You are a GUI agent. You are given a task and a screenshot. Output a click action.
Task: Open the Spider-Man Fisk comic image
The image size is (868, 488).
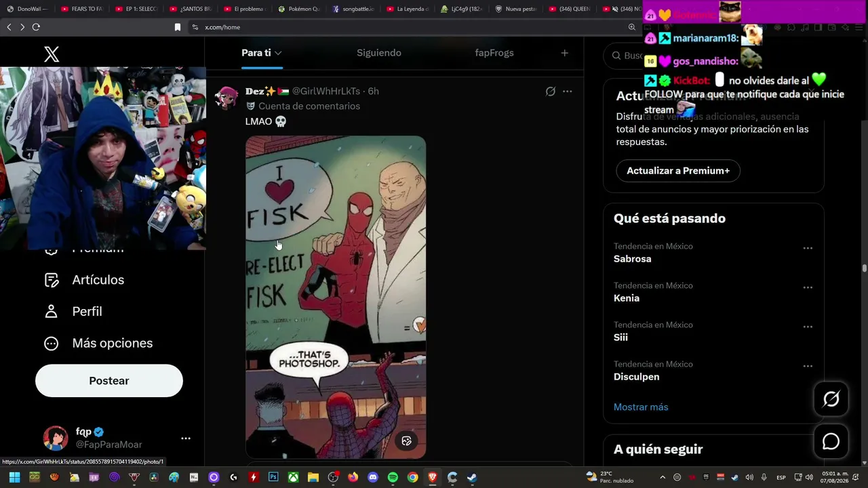tap(336, 297)
